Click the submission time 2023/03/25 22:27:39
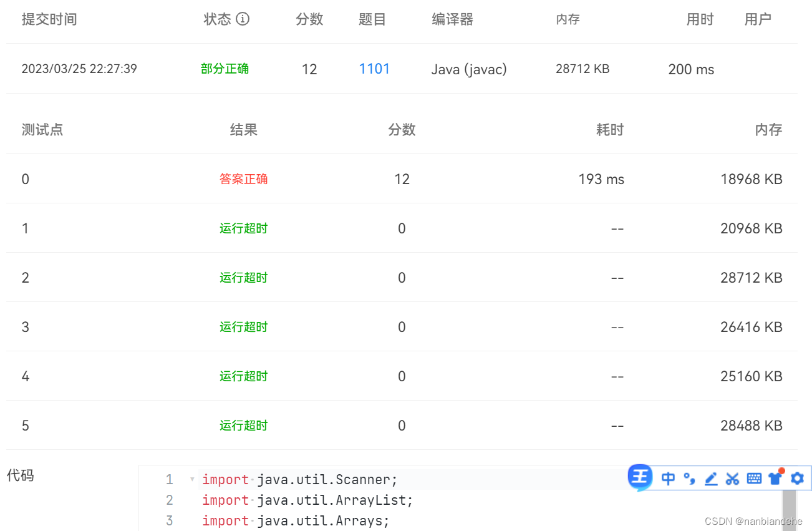812x531 pixels. pos(79,69)
